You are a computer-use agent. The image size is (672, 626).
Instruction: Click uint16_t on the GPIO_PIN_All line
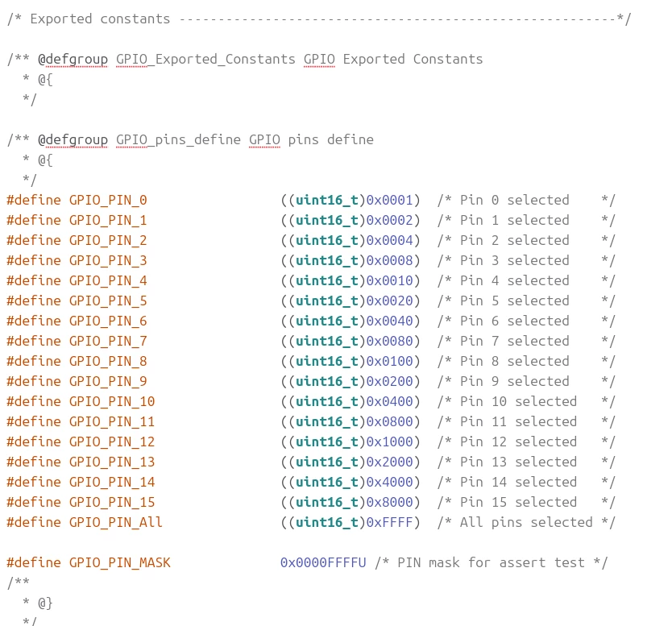tap(327, 522)
